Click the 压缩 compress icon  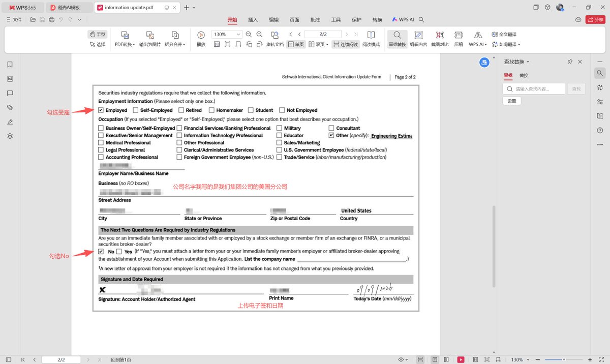click(x=459, y=39)
